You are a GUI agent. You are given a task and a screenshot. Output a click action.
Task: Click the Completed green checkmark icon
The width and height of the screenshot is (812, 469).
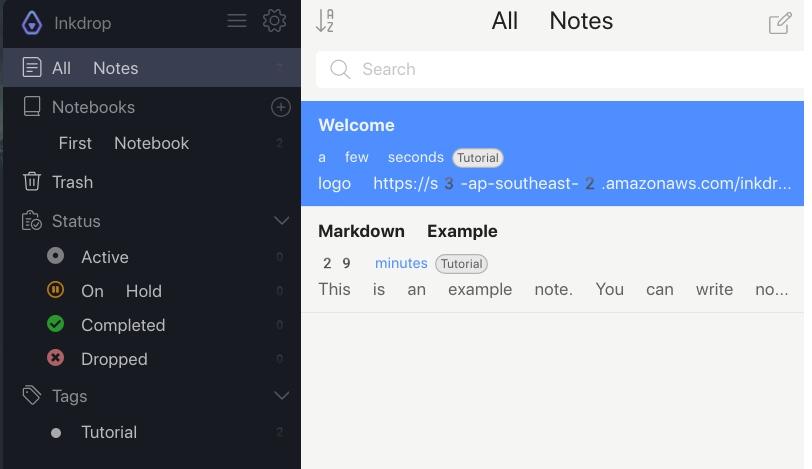55,324
